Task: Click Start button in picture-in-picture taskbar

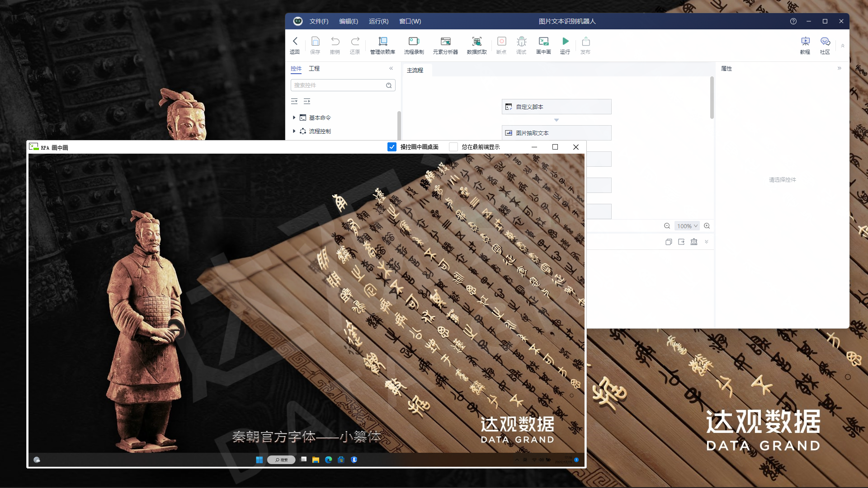Action: coord(259,460)
